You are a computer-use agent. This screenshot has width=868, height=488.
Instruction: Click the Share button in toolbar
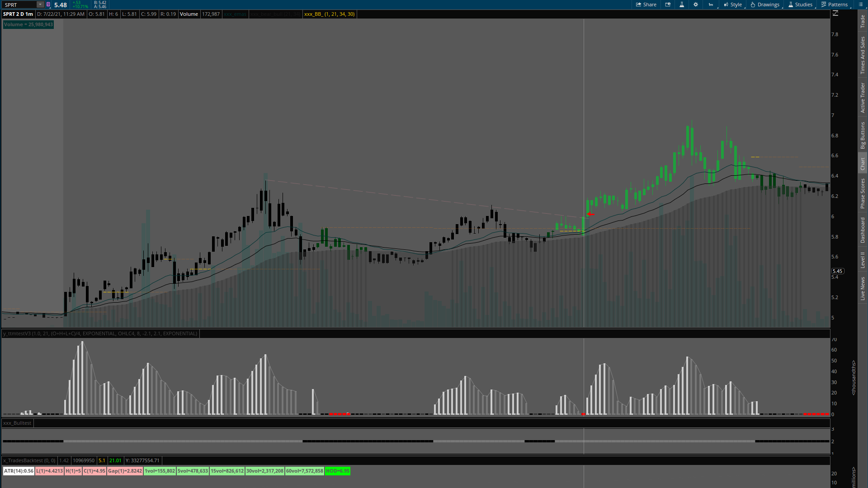tap(646, 5)
